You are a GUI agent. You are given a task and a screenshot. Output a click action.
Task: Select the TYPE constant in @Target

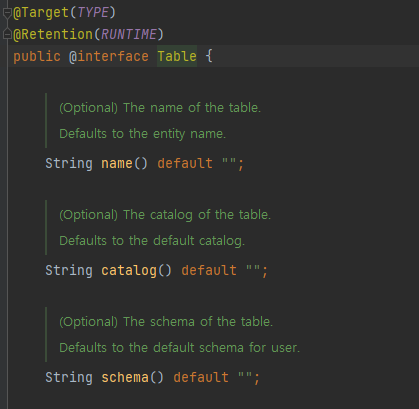click(93, 13)
